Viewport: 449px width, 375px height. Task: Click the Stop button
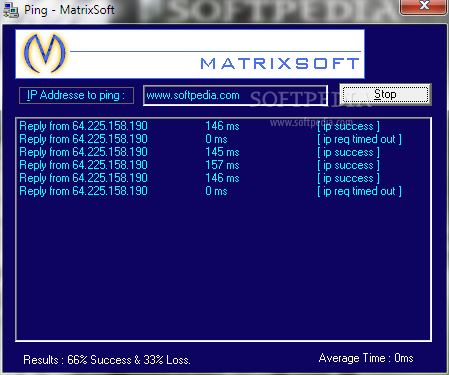click(385, 95)
